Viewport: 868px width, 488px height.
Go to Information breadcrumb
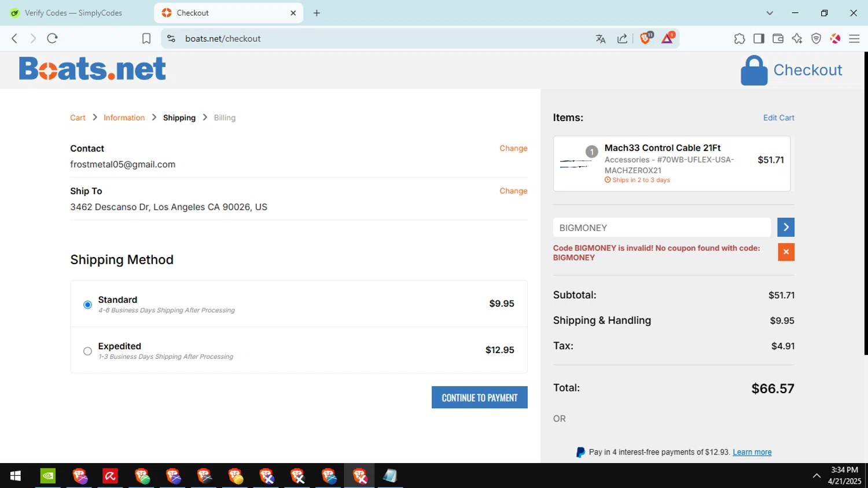pyautogui.click(x=124, y=118)
